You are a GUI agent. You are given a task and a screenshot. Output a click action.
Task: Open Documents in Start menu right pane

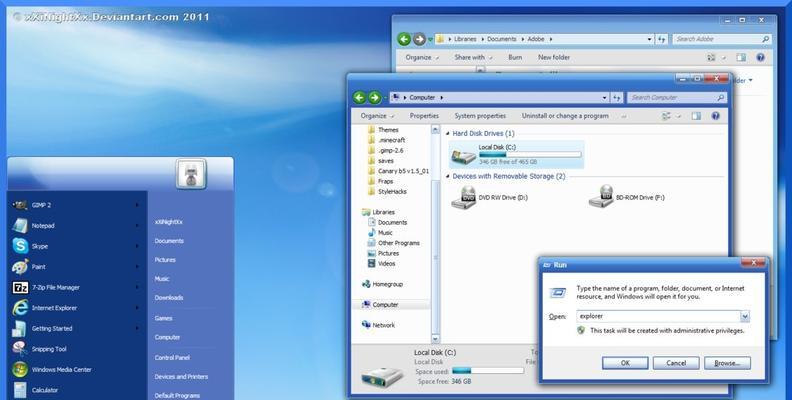click(169, 241)
